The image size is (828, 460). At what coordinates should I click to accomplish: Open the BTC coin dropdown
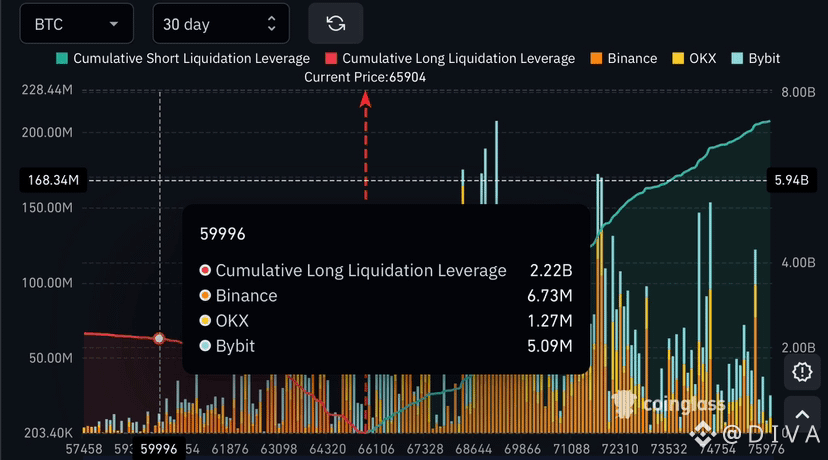pos(77,24)
